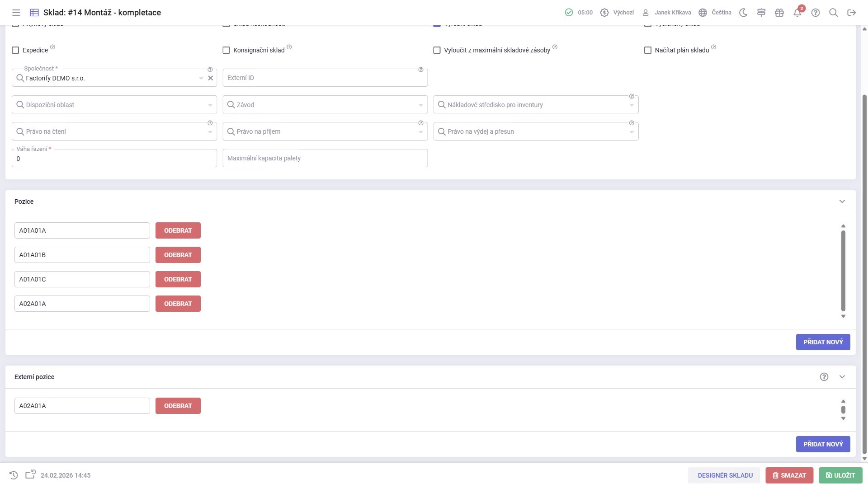Image resolution: width=868 pixels, height=488 pixels.
Task: Open change history clock icon
Action: pyautogui.click(x=14, y=475)
